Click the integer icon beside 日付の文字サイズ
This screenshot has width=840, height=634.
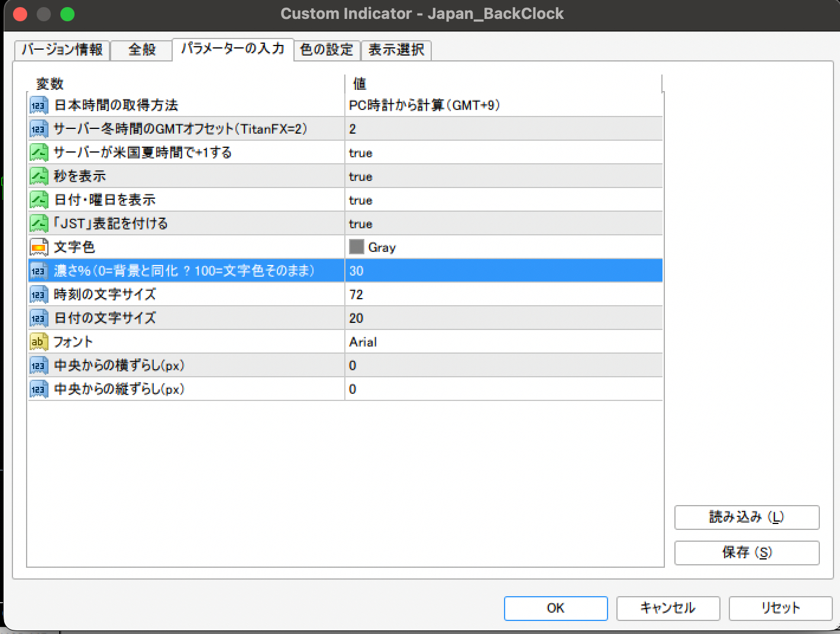[x=38, y=318]
